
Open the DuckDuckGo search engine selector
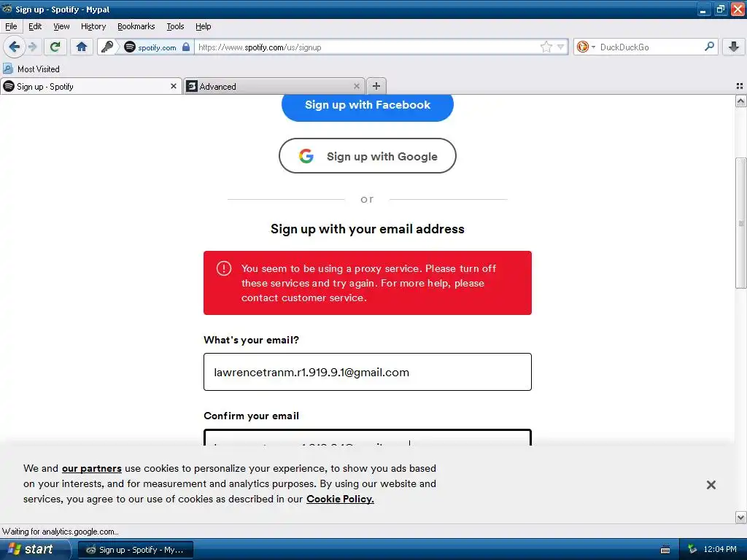pyautogui.click(x=586, y=47)
